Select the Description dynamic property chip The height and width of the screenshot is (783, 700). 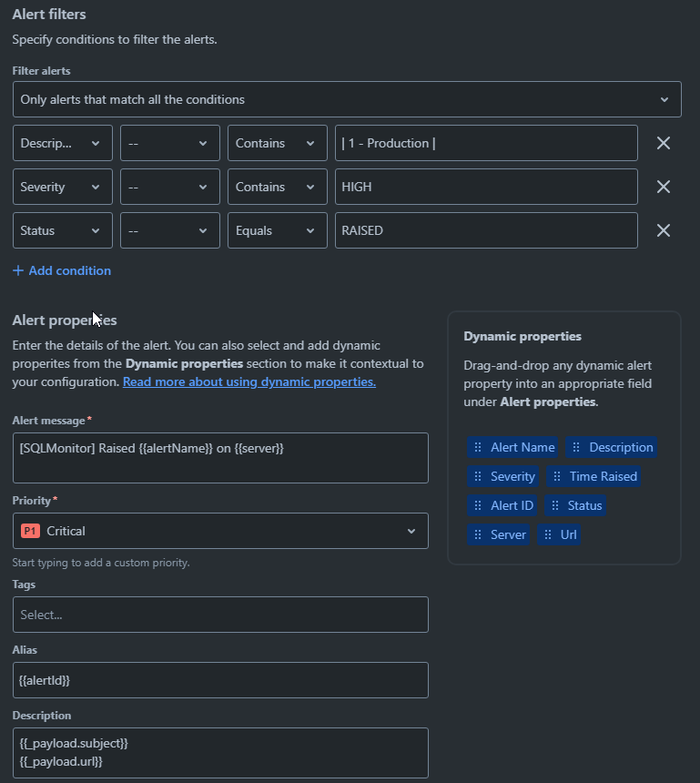611,447
